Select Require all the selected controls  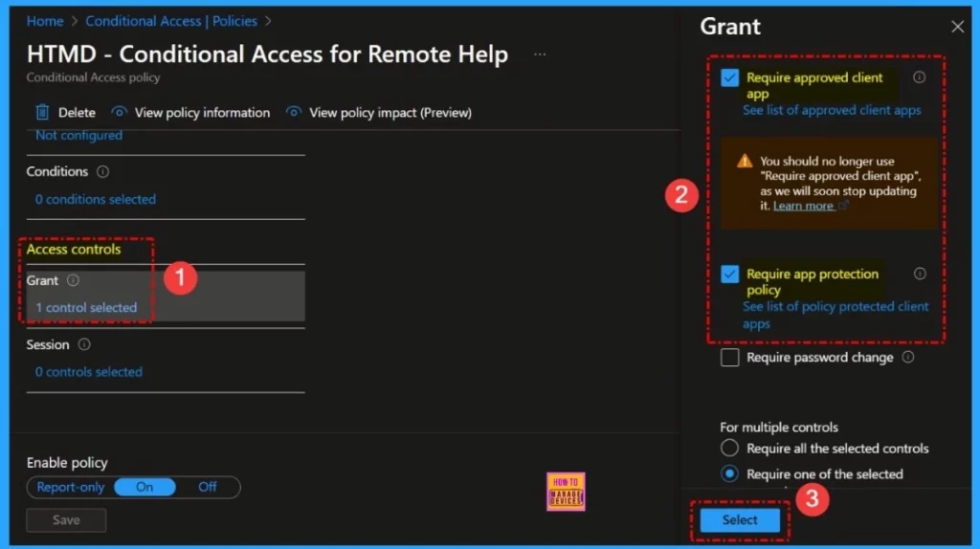729,449
